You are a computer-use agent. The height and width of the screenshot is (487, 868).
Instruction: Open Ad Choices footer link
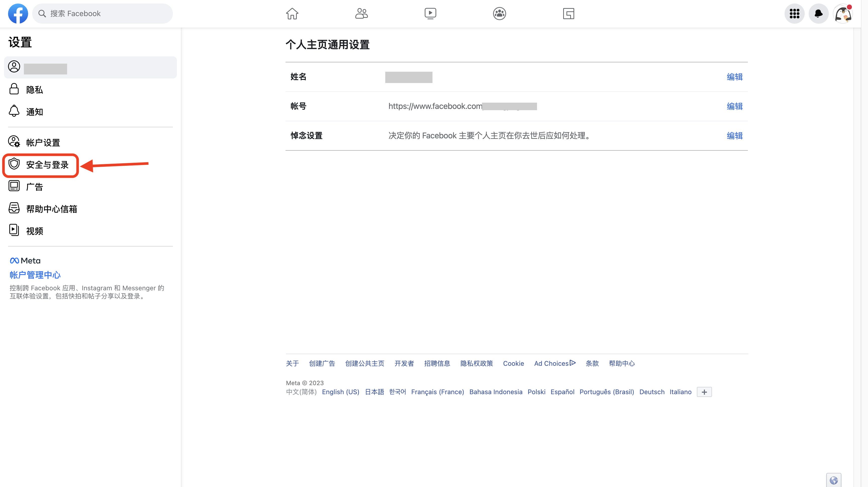[555, 363]
